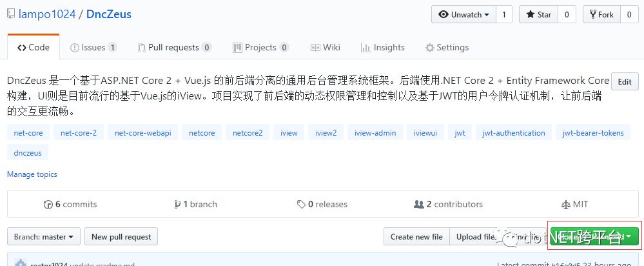Click the Projects board icon

click(x=237, y=48)
